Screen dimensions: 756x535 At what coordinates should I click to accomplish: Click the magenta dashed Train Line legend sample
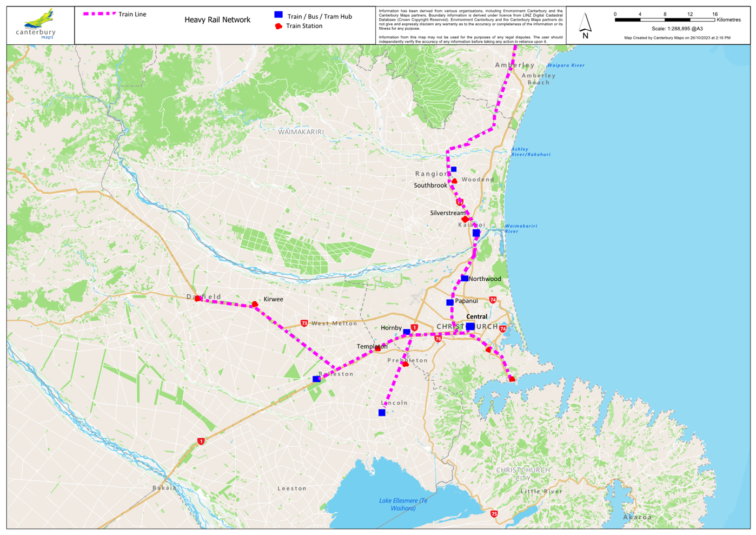pyautogui.click(x=99, y=14)
